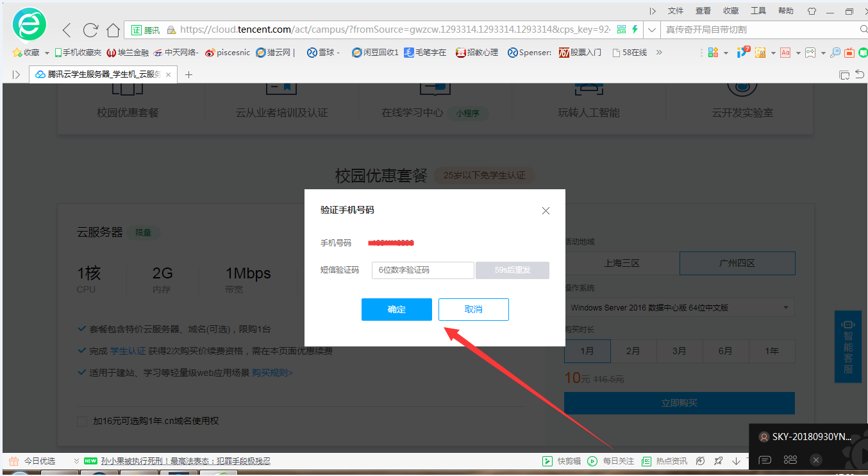Open the 快剪辑 tool in status bar
The height and width of the screenshot is (476, 868).
pyautogui.click(x=562, y=461)
